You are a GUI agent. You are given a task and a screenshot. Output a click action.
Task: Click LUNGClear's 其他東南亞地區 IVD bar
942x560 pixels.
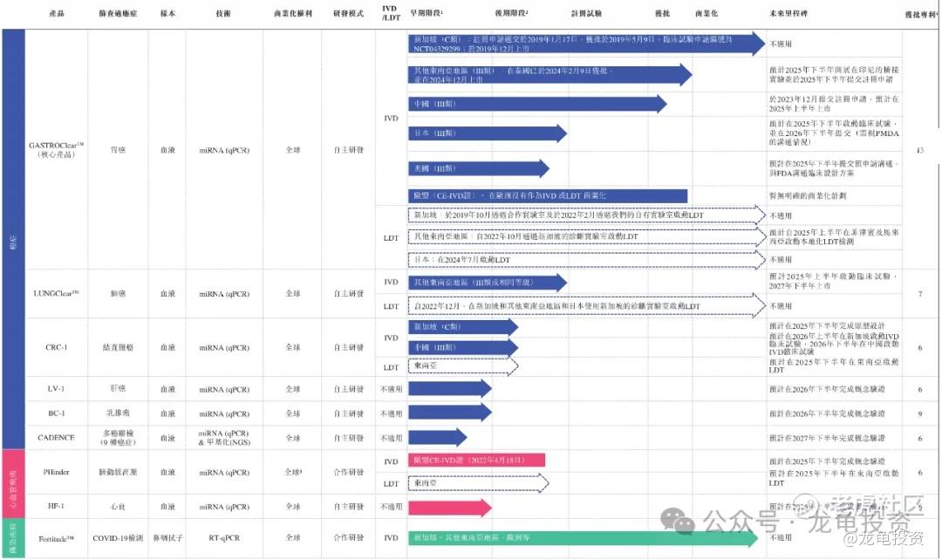(x=488, y=283)
